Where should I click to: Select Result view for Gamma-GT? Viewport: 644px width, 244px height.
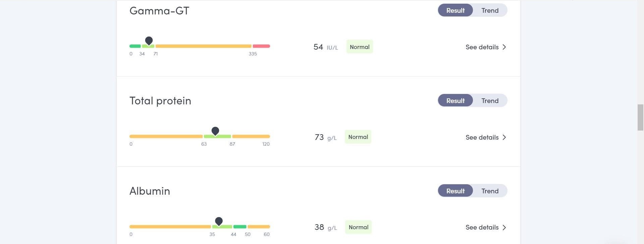coord(455,10)
